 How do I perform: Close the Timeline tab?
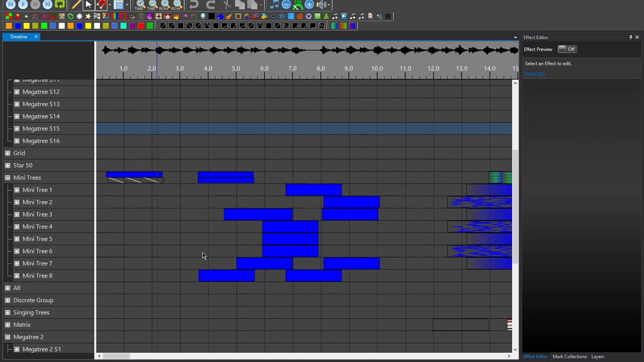tap(36, 37)
